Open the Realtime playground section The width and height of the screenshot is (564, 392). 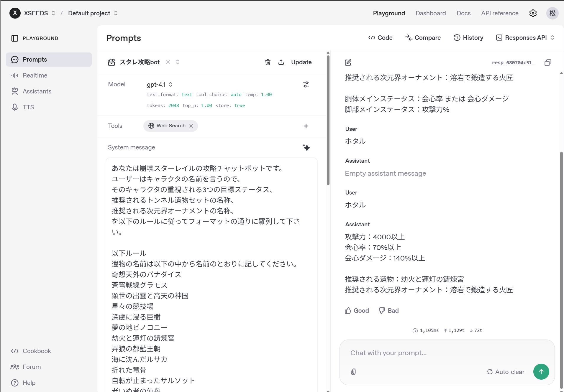(35, 75)
